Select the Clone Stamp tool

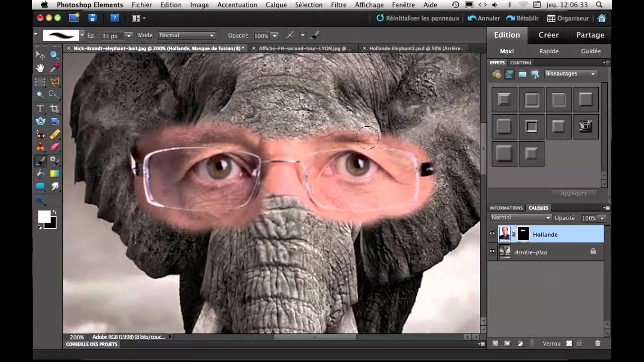pos(40,147)
